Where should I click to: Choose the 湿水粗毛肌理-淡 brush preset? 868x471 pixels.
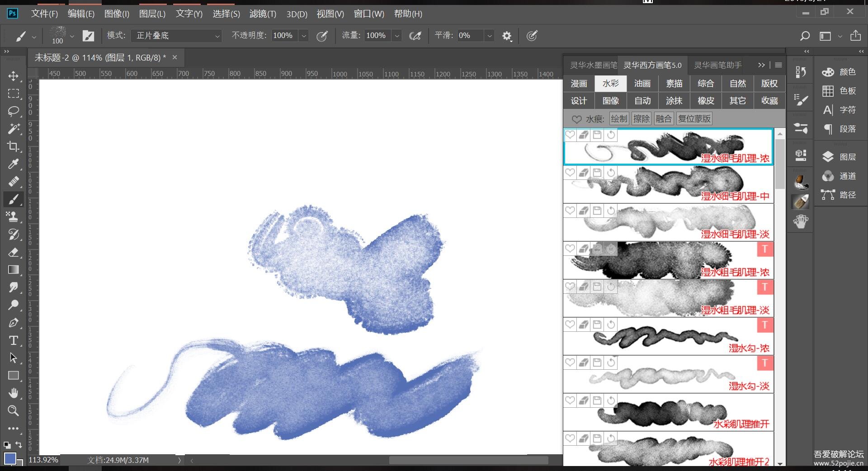pyautogui.click(x=669, y=298)
